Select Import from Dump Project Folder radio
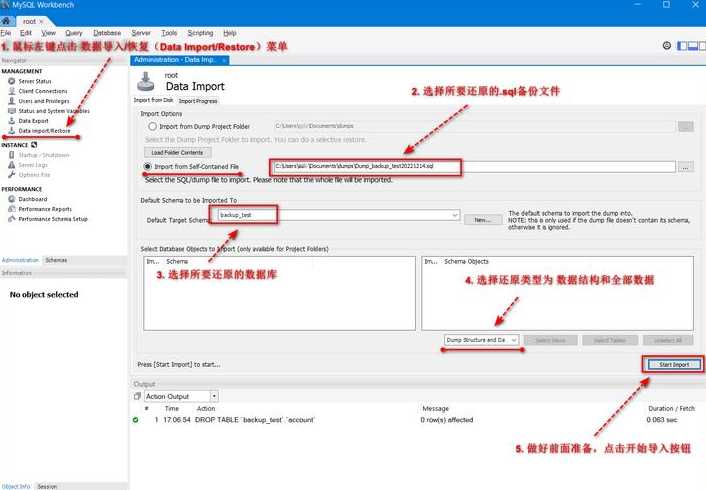Screen dimensions: 706x490 coord(153,127)
